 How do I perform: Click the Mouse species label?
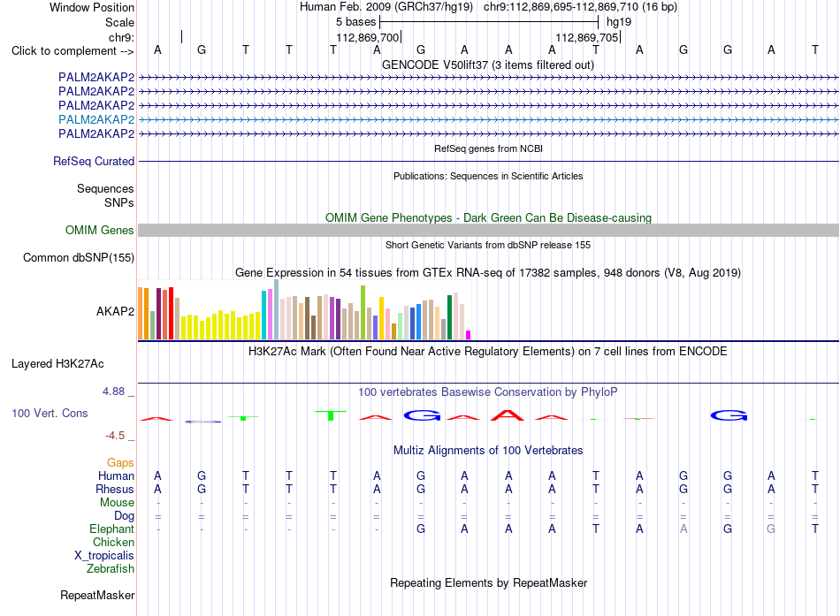coord(117,503)
